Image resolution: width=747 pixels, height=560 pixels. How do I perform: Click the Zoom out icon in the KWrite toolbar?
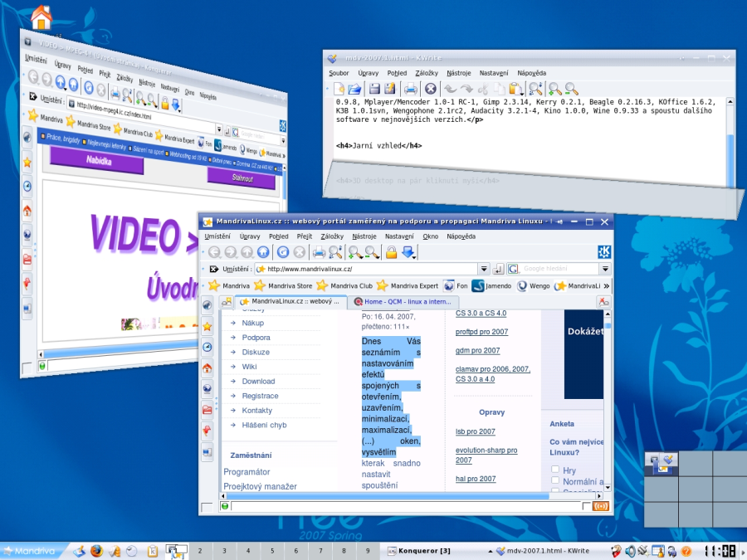(571, 89)
